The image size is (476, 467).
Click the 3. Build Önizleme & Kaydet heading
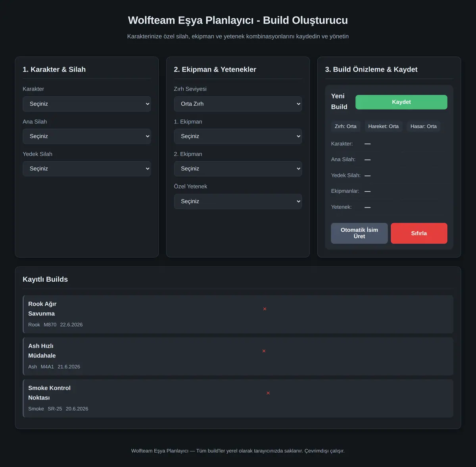371,69
